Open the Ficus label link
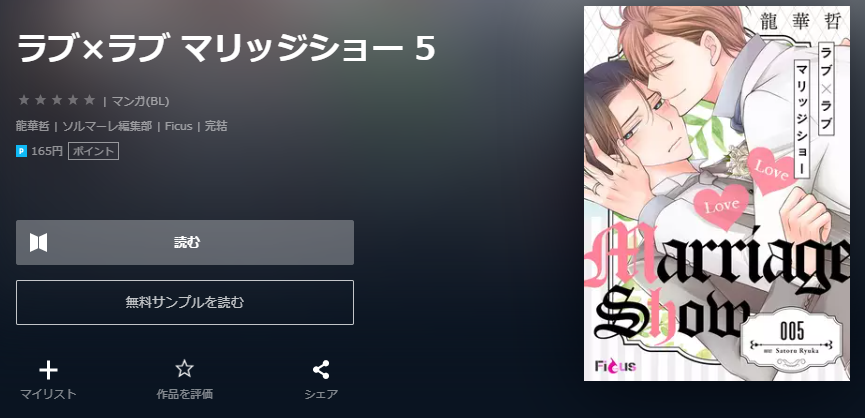This screenshot has height=418, width=865. (179, 126)
